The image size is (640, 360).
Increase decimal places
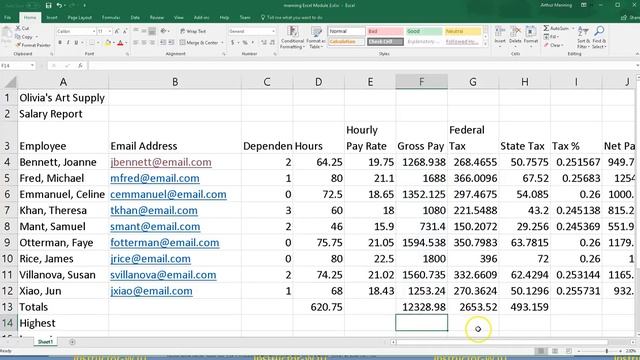pyautogui.click(x=264, y=42)
